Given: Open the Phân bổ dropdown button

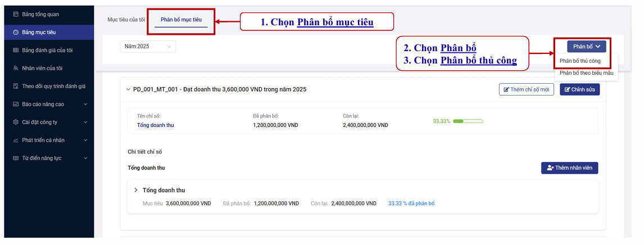Looking at the screenshot, I should (x=586, y=47).
